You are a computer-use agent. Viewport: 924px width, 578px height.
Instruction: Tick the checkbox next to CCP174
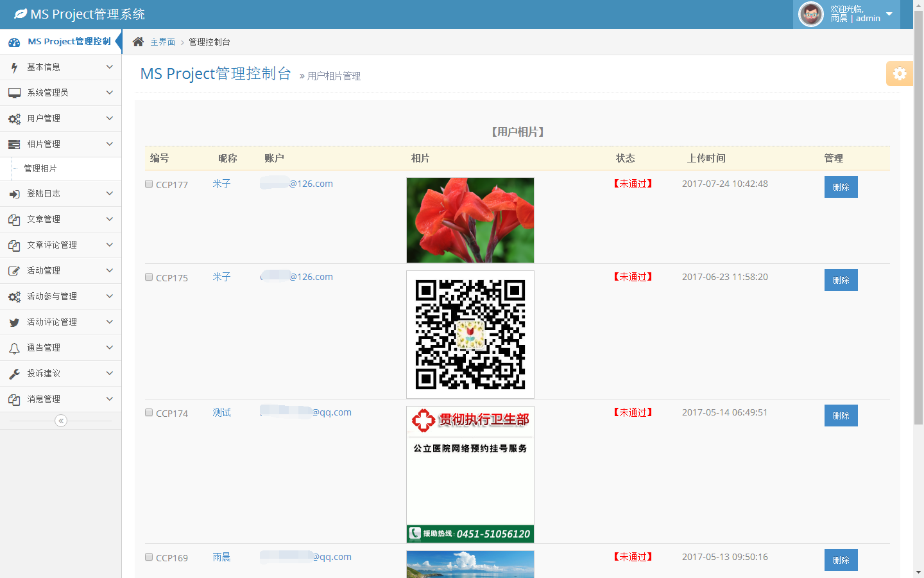[x=149, y=413]
